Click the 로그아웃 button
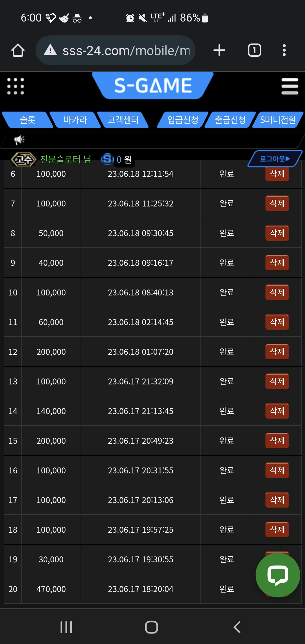305x644 pixels. (x=275, y=159)
